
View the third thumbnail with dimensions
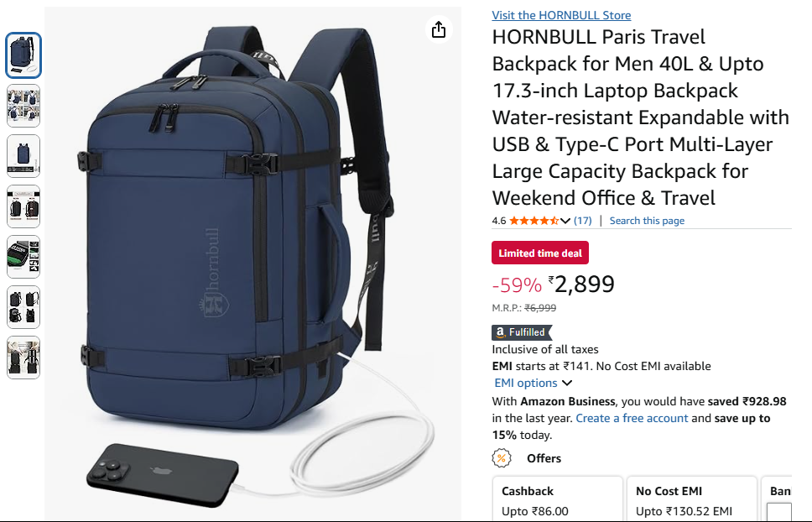tap(23, 156)
